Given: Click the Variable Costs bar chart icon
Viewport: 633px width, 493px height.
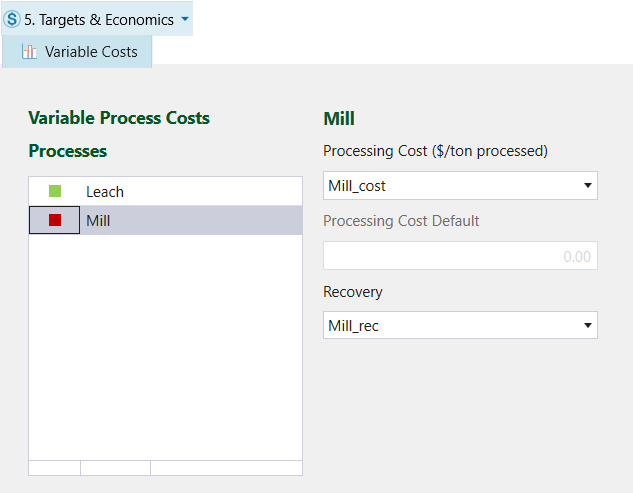Looking at the screenshot, I should coord(29,52).
